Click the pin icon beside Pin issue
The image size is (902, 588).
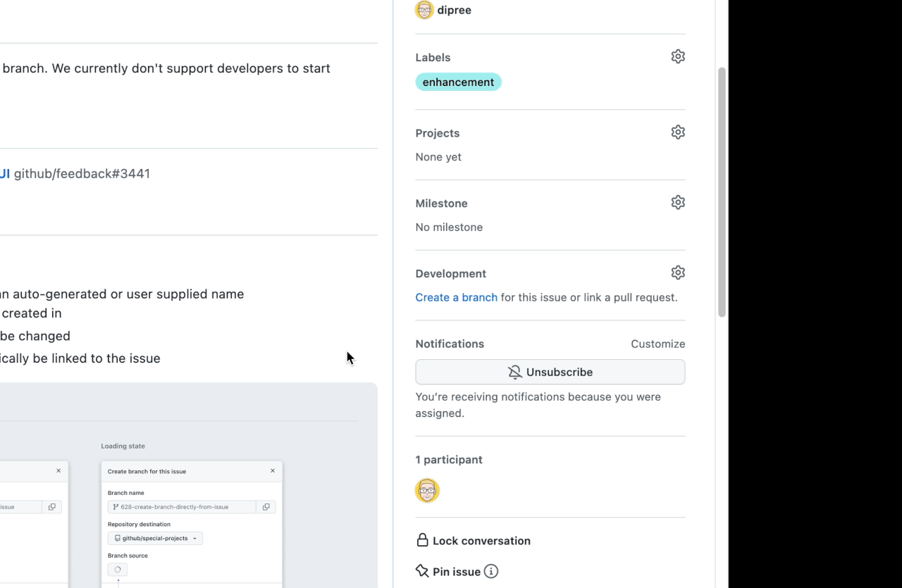[422, 571]
